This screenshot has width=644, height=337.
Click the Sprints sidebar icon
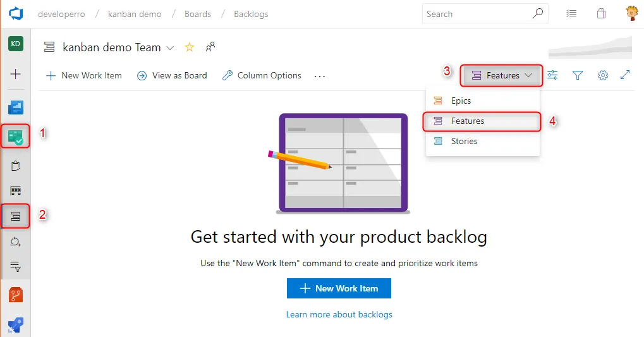pyautogui.click(x=15, y=242)
